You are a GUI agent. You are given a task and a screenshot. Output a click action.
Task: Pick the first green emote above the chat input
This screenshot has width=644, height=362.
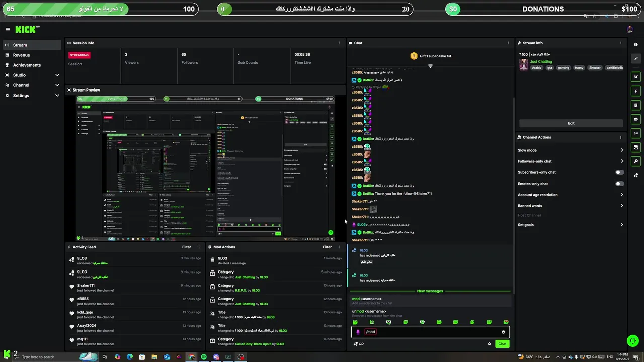pos(355,322)
